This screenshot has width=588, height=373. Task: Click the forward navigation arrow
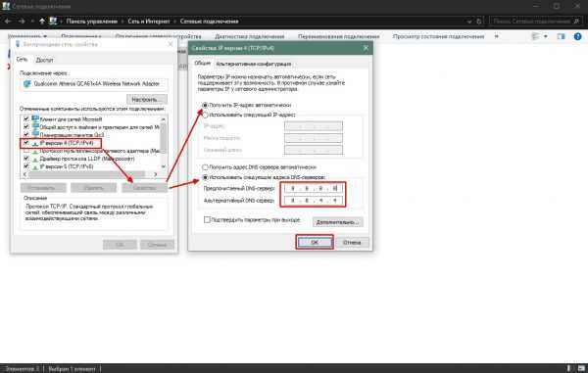(22, 22)
